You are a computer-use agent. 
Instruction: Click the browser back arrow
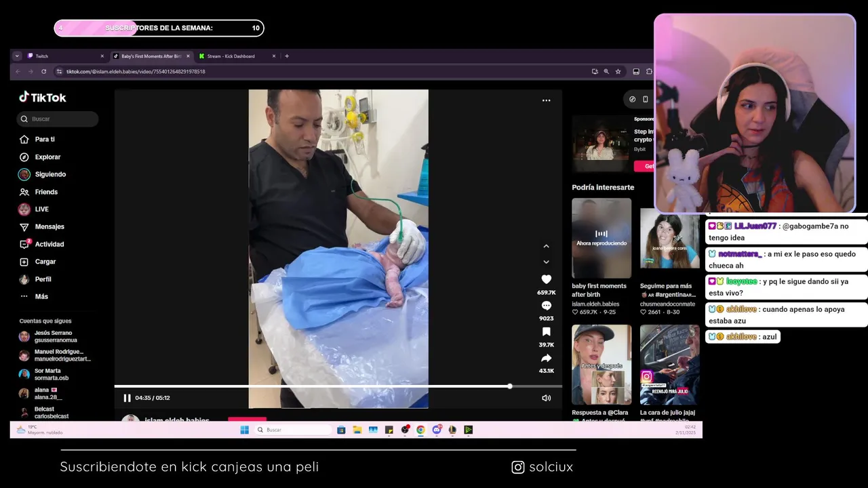coord(18,71)
